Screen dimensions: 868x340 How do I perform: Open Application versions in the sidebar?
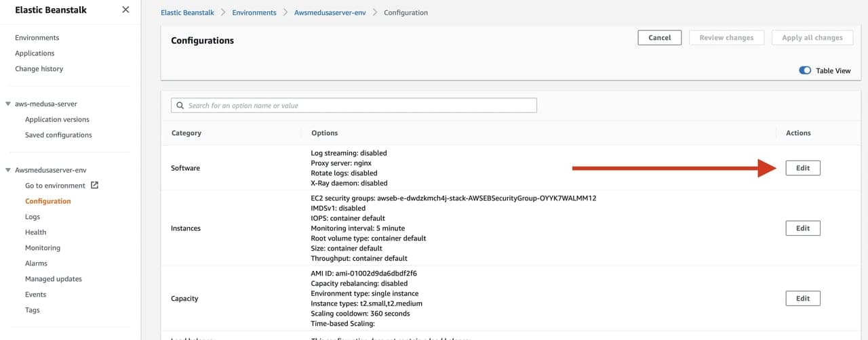57,120
